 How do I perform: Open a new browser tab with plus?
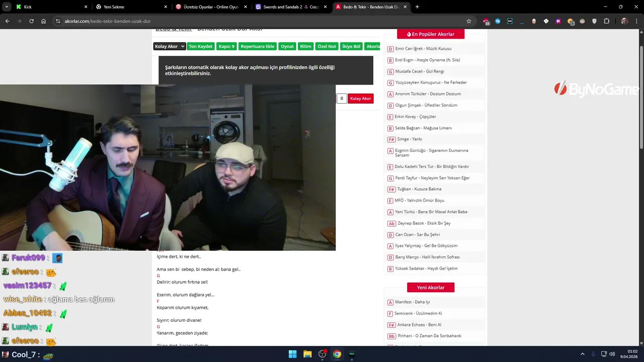(x=417, y=7)
